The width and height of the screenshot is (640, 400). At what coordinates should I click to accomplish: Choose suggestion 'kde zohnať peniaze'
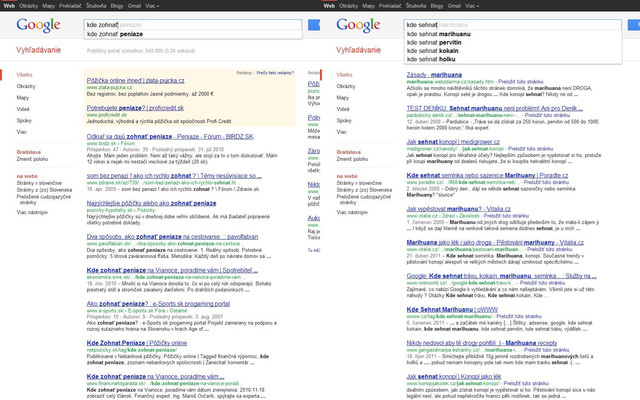click(x=193, y=34)
